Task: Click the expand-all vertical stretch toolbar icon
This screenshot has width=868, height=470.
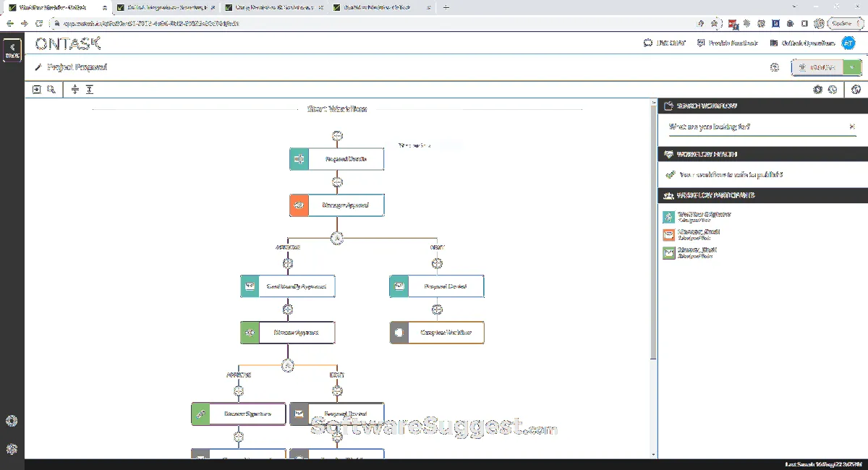Action: click(x=89, y=90)
